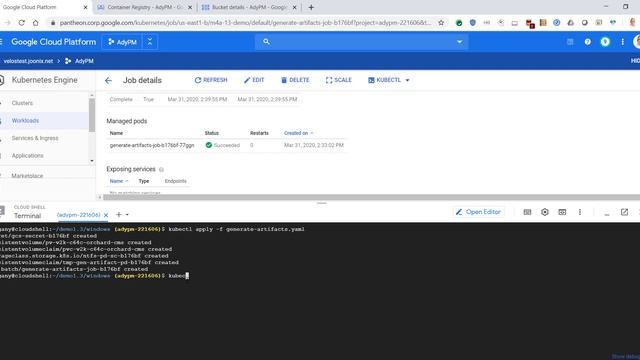640x360 pixels.
Task: Select Workloads in the sidebar
Action: 25,121
